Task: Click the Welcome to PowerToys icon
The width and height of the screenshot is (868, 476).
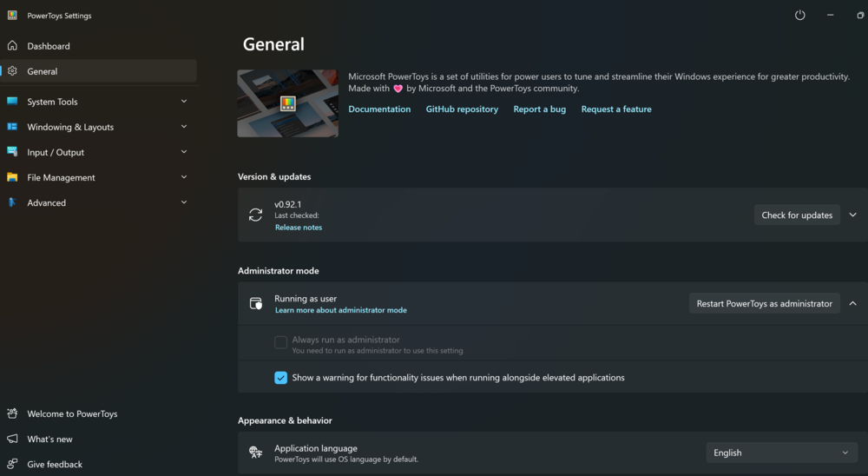Action: click(x=12, y=414)
